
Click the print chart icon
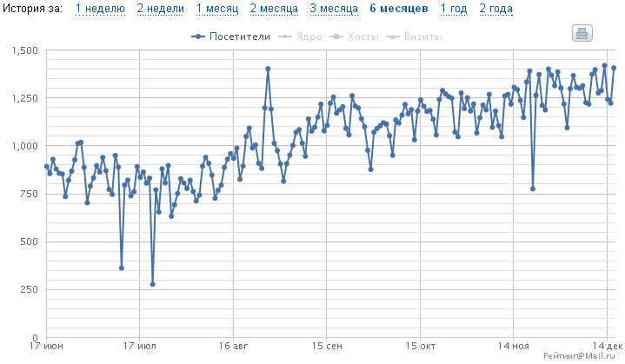582,33
